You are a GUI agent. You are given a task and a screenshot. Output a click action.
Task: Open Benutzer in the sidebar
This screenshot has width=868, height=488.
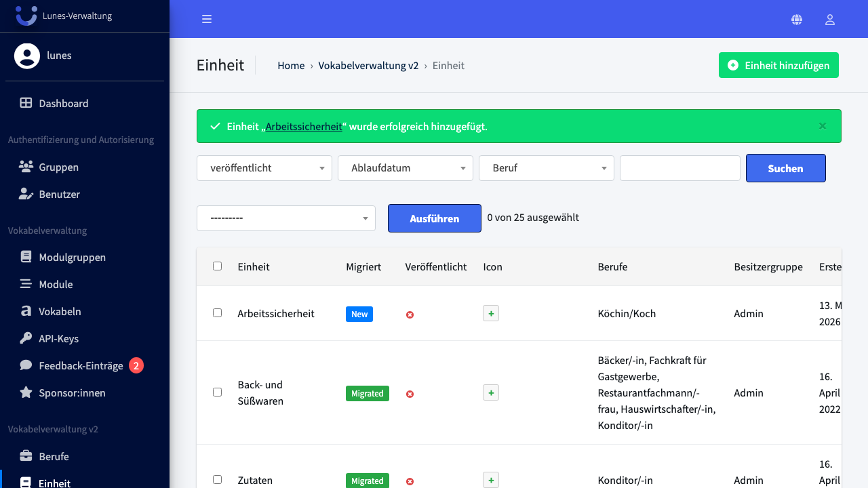tap(85, 194)
